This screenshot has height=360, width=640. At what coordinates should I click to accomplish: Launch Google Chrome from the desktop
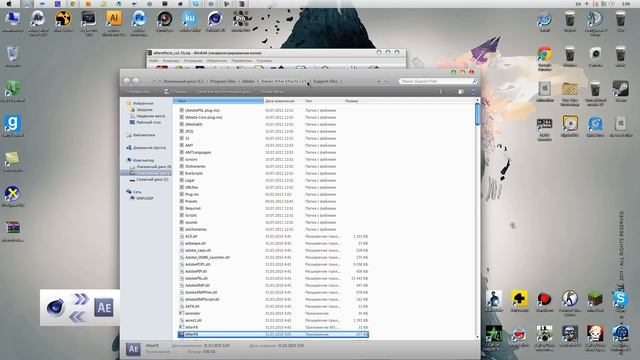(544, 54)
